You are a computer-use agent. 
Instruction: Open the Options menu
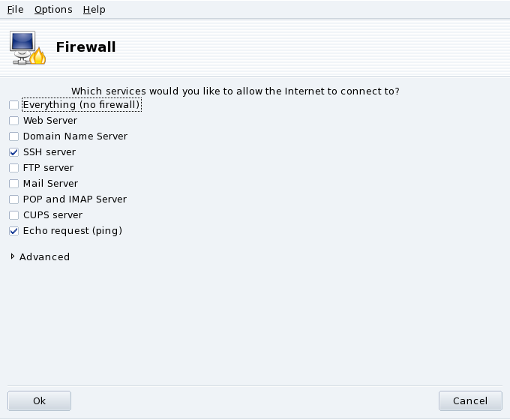[53, 10]
